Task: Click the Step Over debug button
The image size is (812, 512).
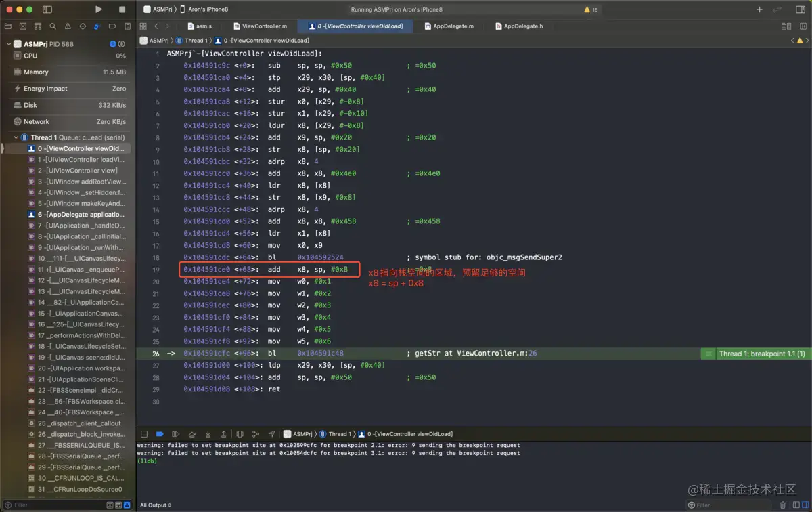Action: click(x=192, y=434)
